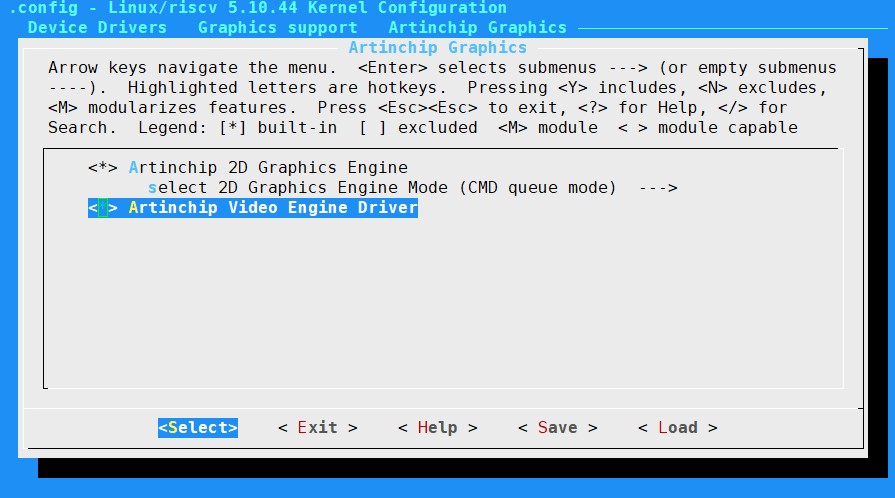Click the .config Linux/riscv Kernel Configuration title
Image resolution: width=895 pixels, height=498 pixels.
pyautogui.click(x=257, y=8)
